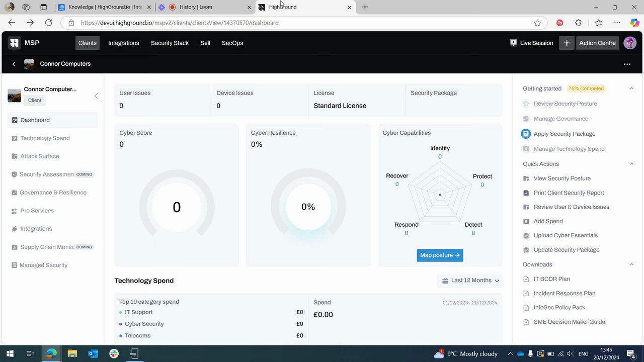Open the Sell navigation item

click(205, 43)
